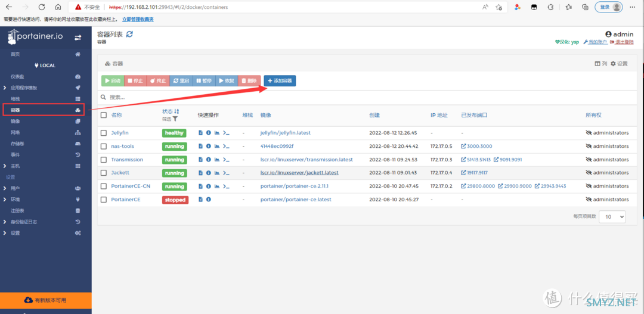Check the Transmission container checkbox
The width and height of the screenshot is (644, 314).
tap(104, 159)
